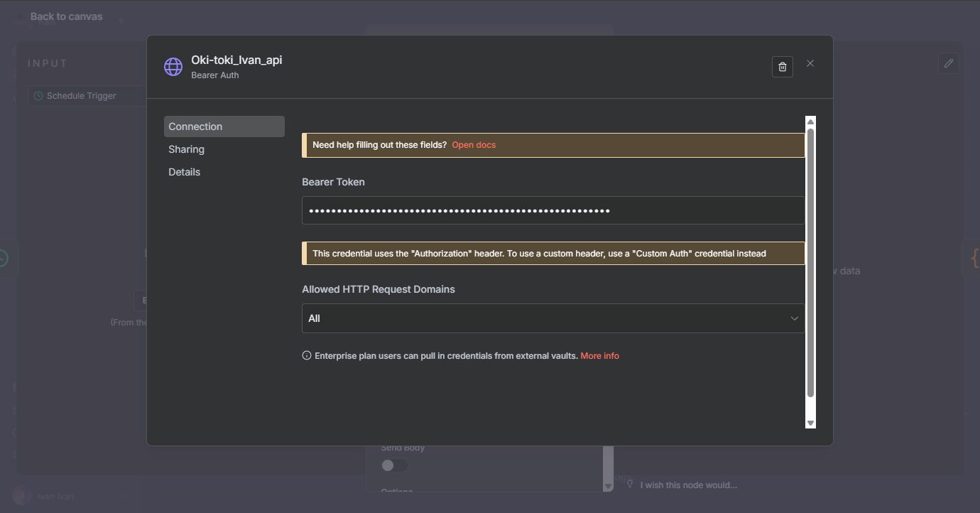The width and height of the screenshot is (980, 513).
Task: Click the trash icon to delete credential
Action: click(x=782, y=67)
